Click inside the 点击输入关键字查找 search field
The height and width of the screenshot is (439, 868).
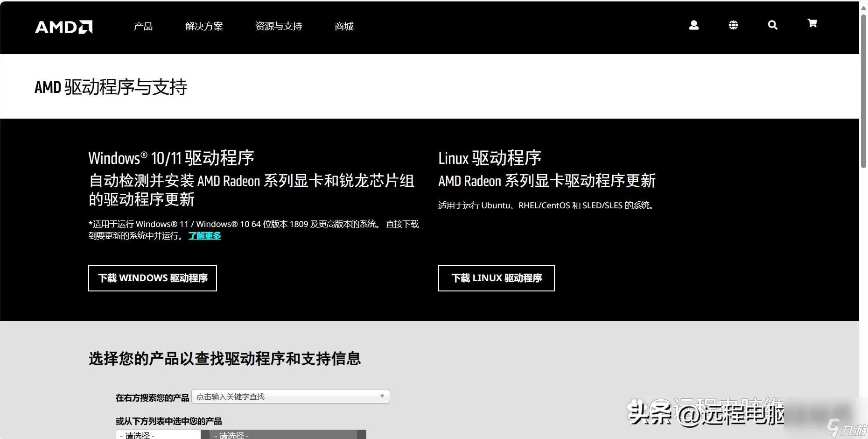click(280, 396)
